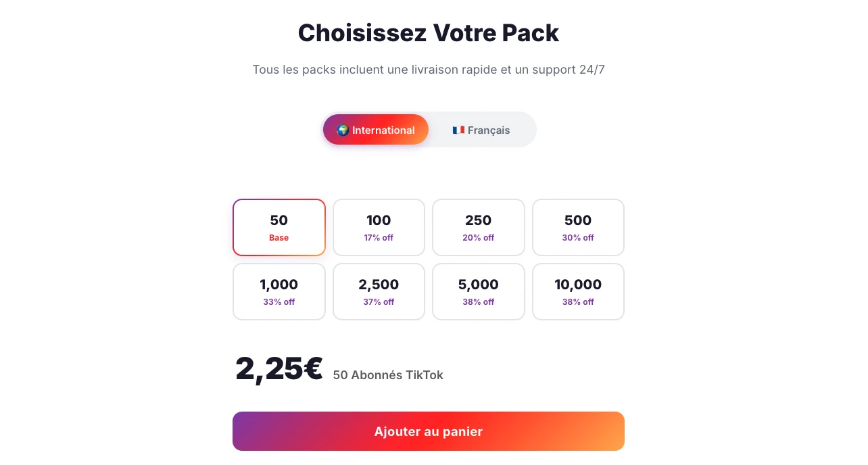Select the 5,000 followers pack
Viewport: 868px width, 465px height.
click(479, 291)
